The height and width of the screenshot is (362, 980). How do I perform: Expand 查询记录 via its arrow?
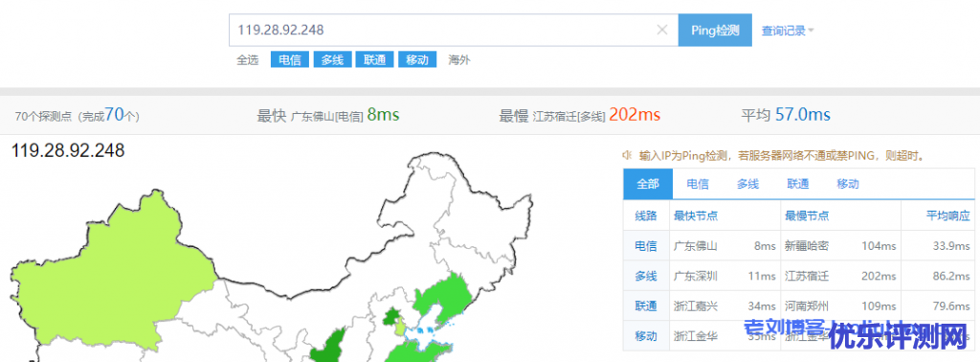[811, 30]
